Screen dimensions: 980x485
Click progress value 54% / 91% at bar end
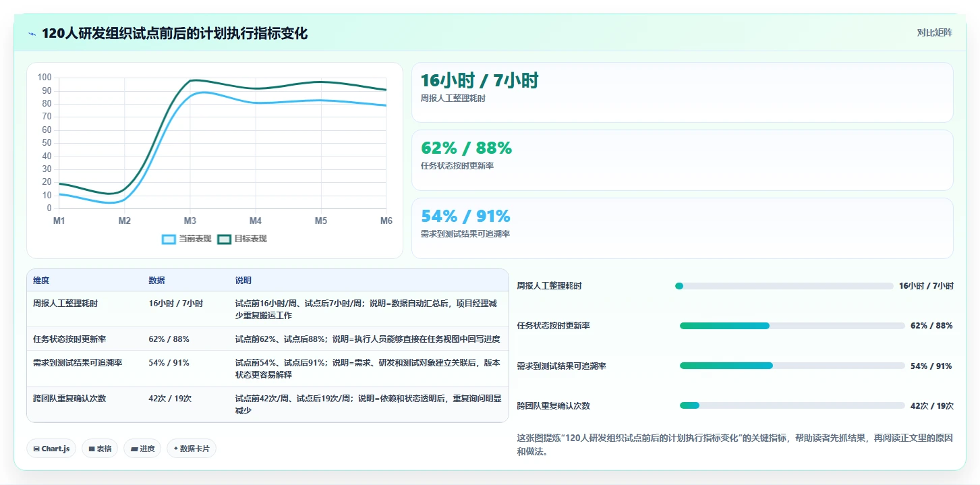pyautogui.click(x=931, y=366)
